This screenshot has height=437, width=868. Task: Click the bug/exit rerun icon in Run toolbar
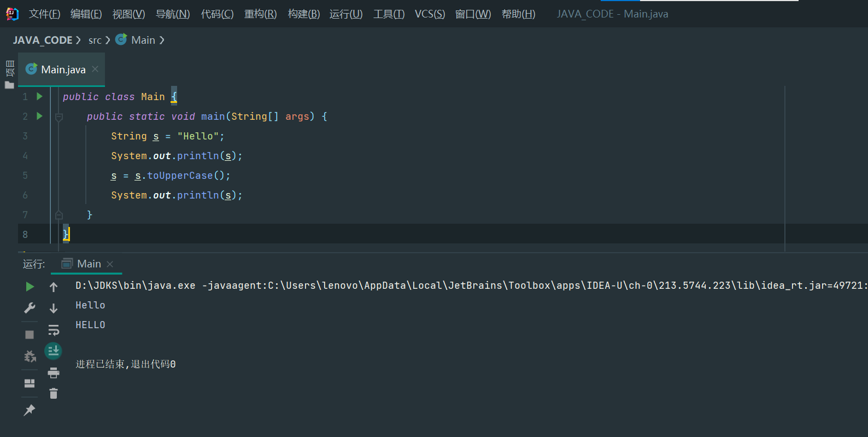[x=30, y=357]
